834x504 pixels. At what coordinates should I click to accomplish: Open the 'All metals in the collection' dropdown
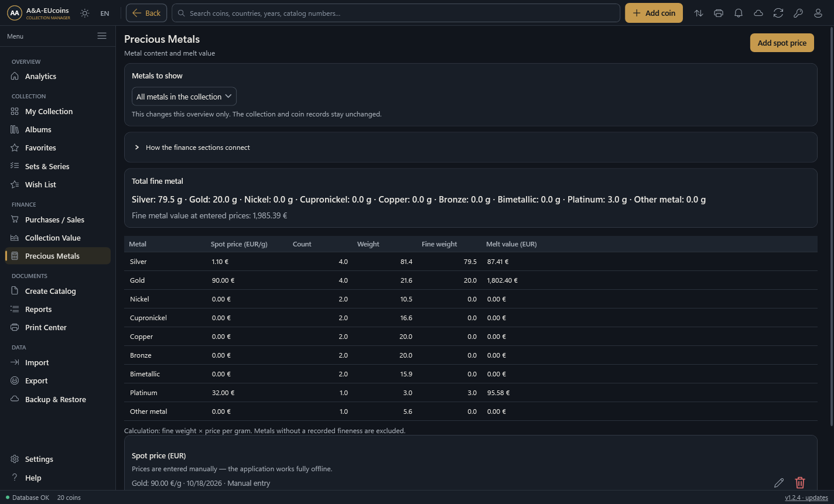(x=184, y=97)
